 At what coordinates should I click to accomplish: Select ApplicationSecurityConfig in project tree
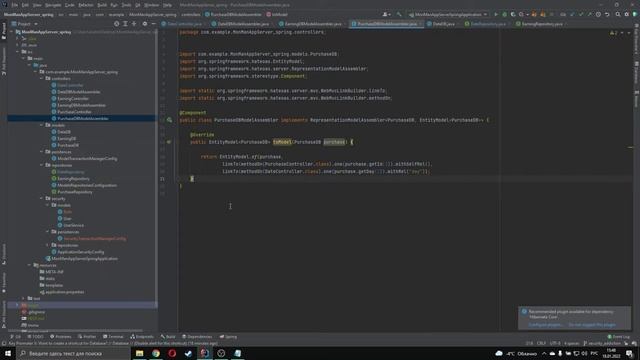(80, 252)
